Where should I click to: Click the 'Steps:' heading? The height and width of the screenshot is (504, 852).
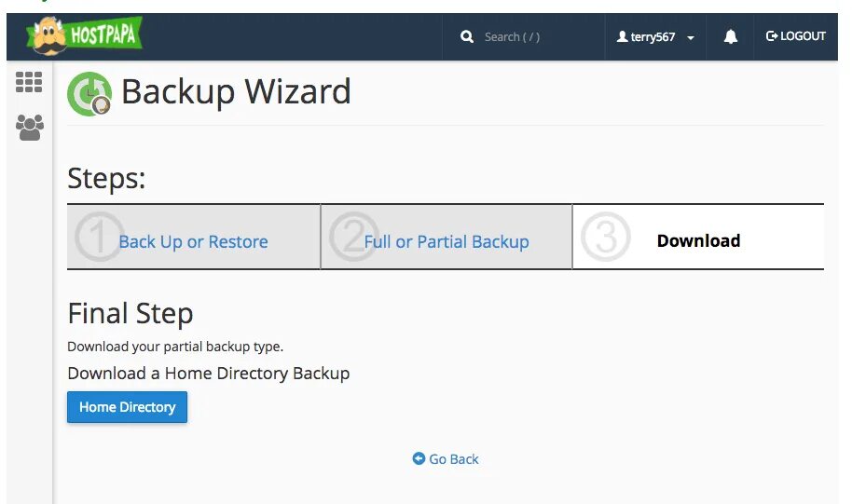click(106, 178)
